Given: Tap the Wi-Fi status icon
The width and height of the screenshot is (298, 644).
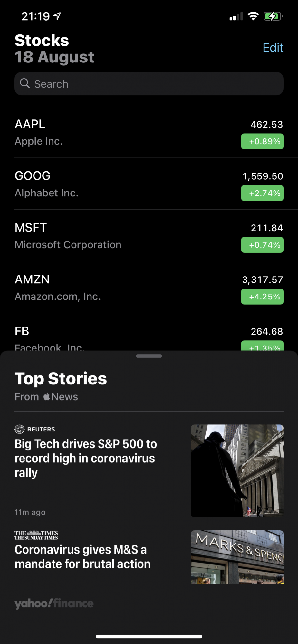Looking at the screenshot, I should [x=253, y=16].
